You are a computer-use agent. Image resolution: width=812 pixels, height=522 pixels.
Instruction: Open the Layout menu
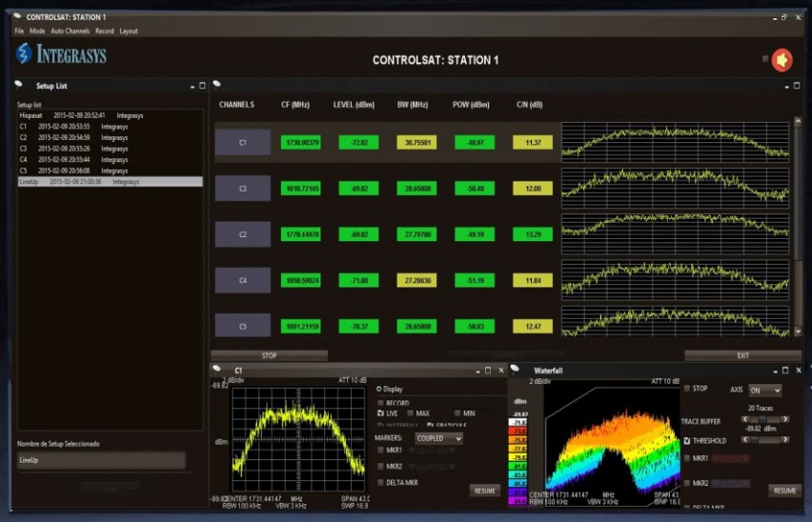pyautogui.click(x=129, y=31)
